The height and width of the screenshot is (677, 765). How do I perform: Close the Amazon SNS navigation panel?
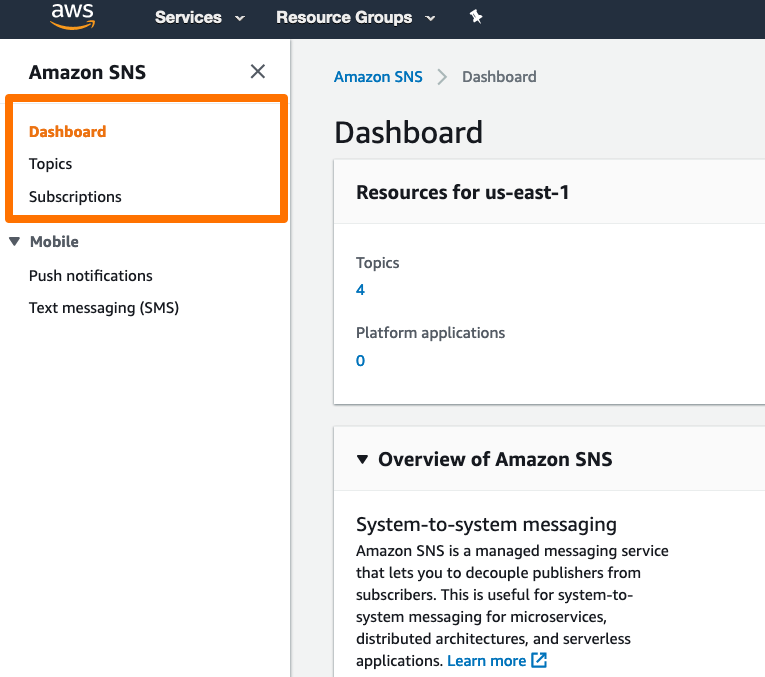[258, 71]
